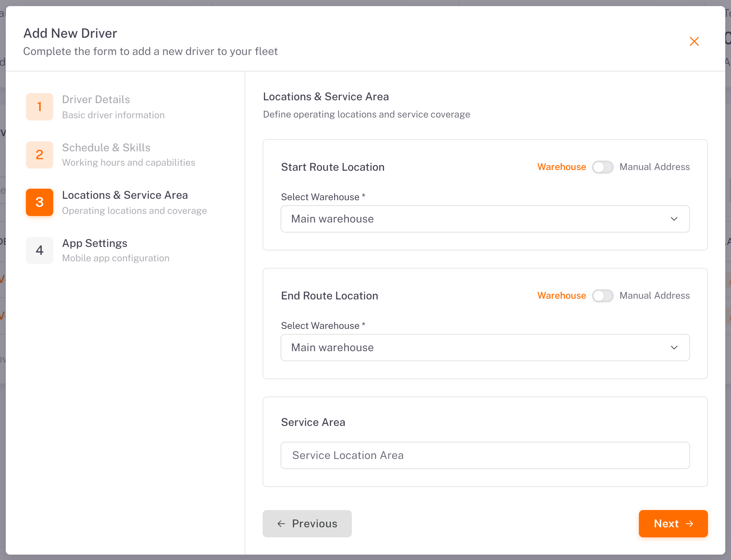Open Start Route warehouse dropdown
731x560 pixels.
pos(485,219)
